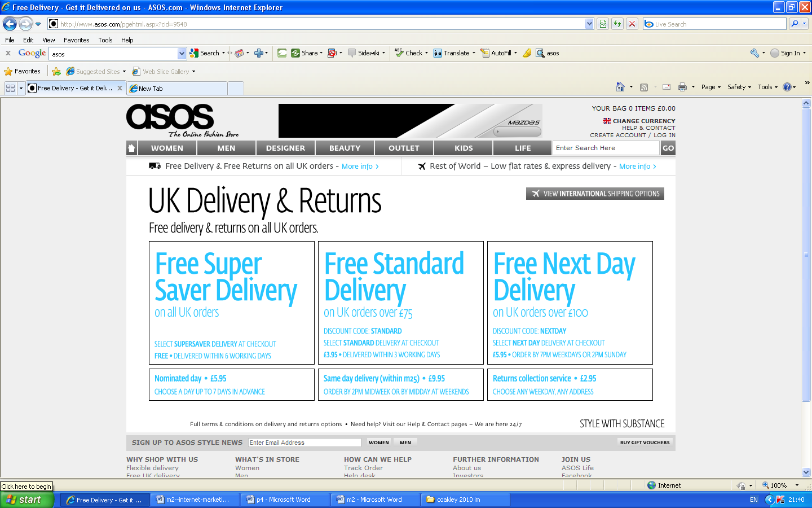The image size is (812, 508).
Task: Click the Favorites star button
Action: pos(23,71)
